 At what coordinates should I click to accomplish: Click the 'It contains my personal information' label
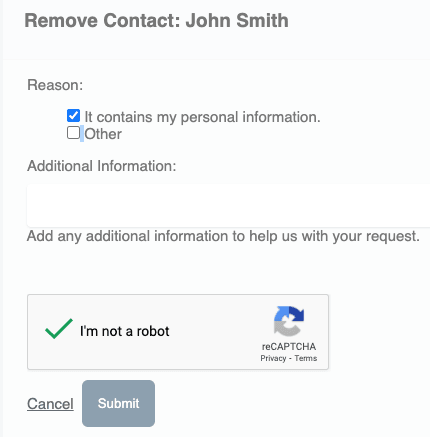pos(202,117)
